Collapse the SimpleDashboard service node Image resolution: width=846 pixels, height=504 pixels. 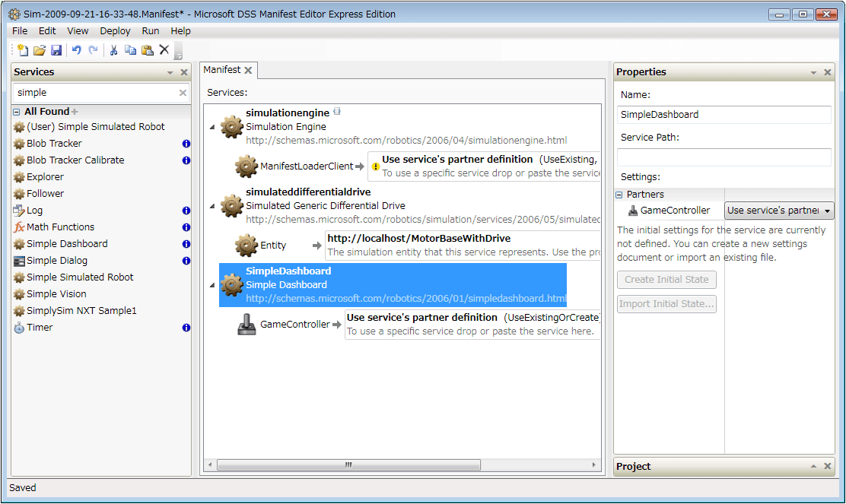pyautogui.click(x=212, y=284)
